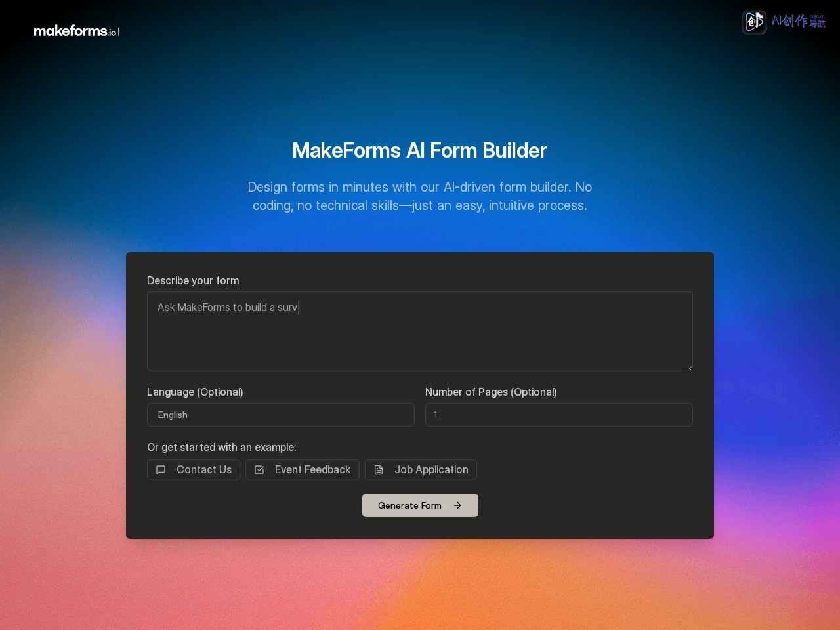
Task: Click the textarea resize handle corner
Action: (x=689, y=367)
